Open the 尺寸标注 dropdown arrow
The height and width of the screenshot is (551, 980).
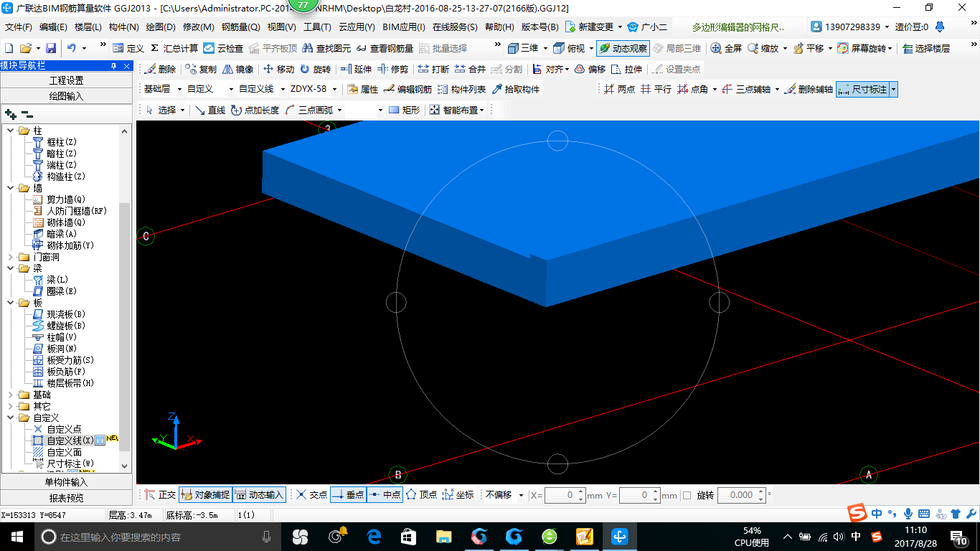(893, 90)
